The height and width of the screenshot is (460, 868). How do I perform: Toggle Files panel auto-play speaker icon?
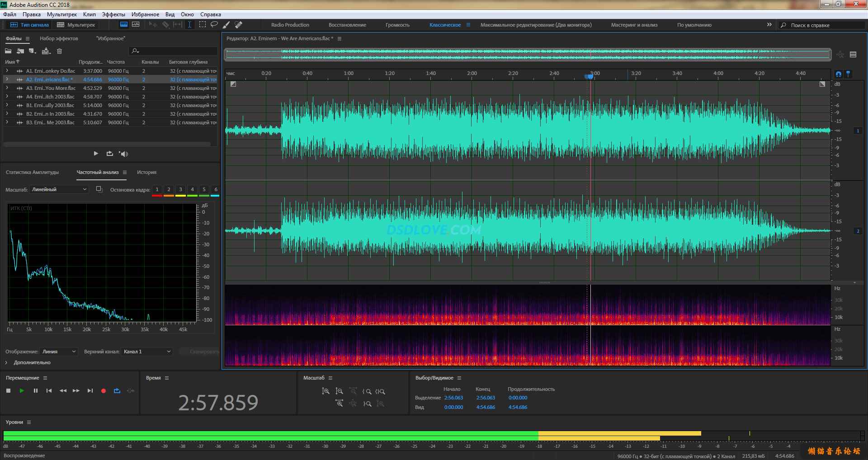click(123, 154)
